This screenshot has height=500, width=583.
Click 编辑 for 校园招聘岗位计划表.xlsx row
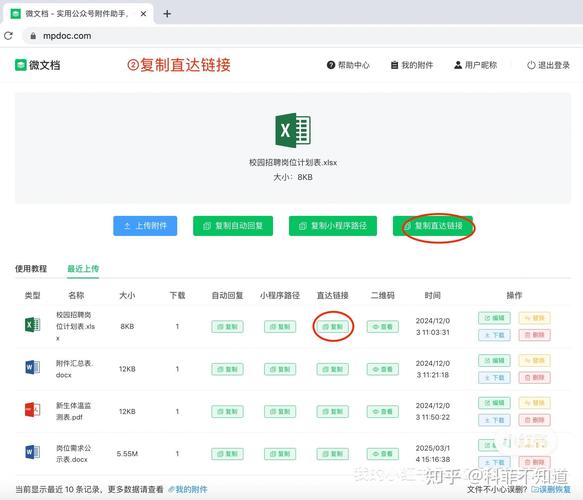pos(494,318)
